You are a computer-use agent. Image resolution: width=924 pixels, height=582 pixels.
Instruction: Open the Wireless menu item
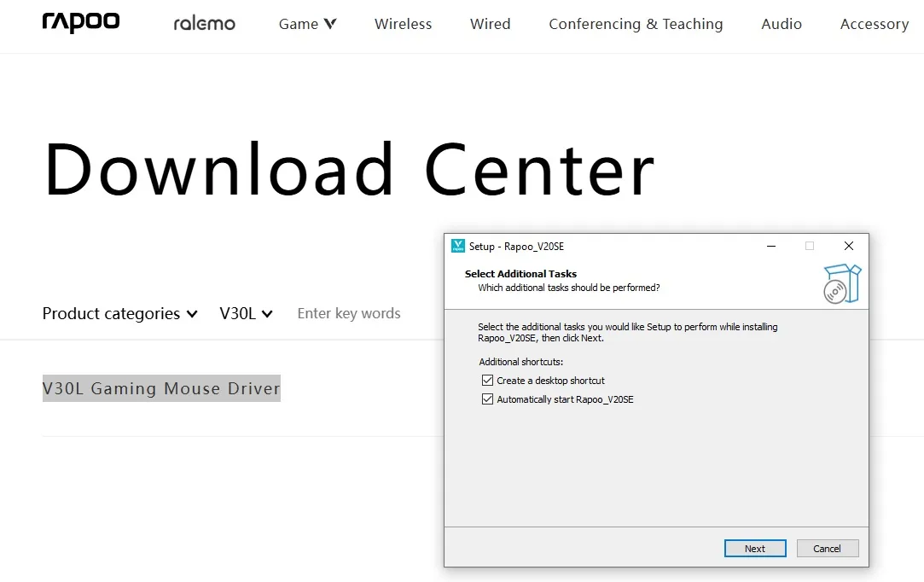pyautogui.click(x=403, y=24)
